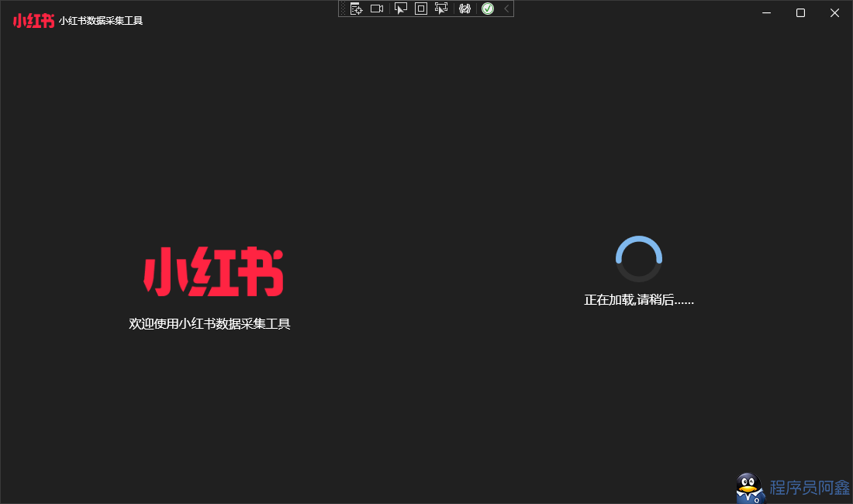Viewport: 853px width, 504px height.
Task: Click the Hot Reload braces icon
Action: point(464,9)
